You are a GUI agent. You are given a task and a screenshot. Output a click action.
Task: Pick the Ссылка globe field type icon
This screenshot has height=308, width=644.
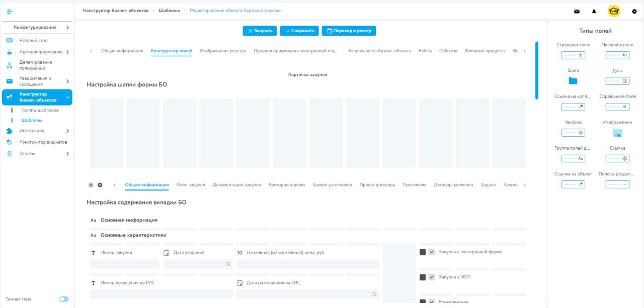[x=617, y=158]
